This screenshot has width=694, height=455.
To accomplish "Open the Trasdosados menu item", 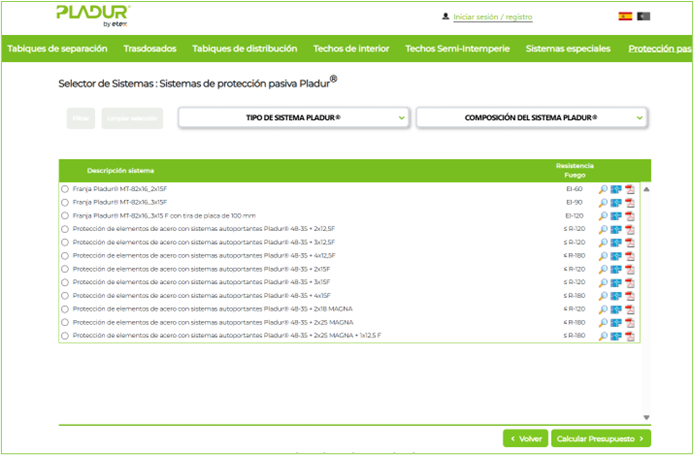I will (151, 48).
